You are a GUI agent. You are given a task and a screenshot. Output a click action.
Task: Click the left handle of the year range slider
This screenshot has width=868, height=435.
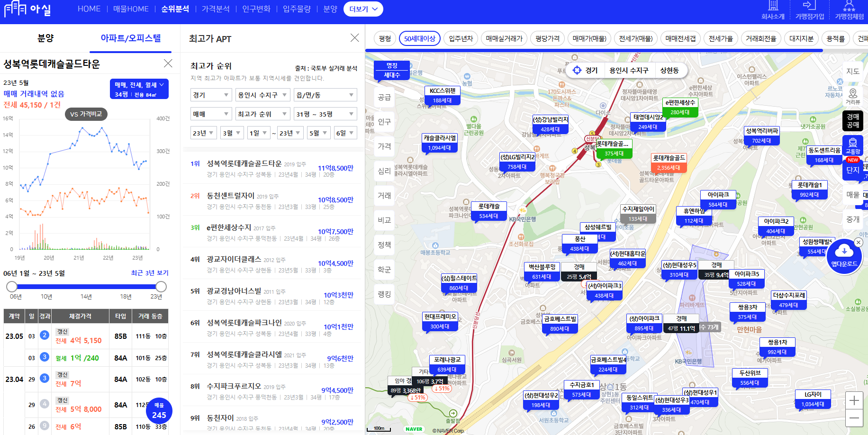tap(12, 286)
